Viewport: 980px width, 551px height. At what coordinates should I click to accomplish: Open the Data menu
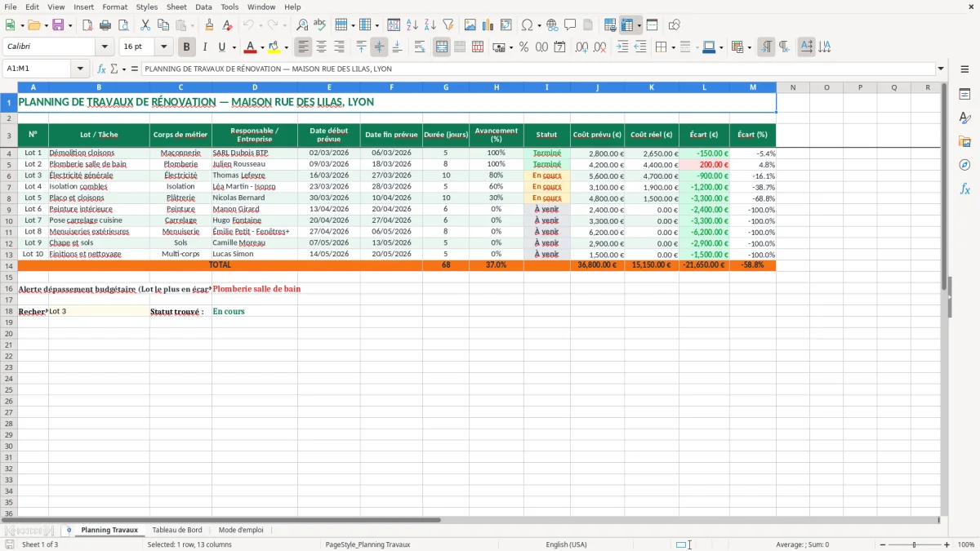click(203, 7)
